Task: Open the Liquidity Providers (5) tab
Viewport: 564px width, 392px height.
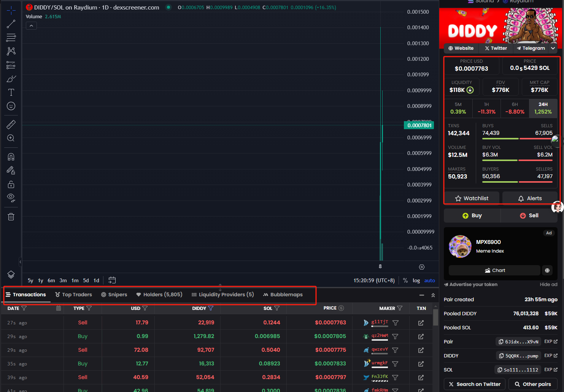Action: (x=223, y=294)
